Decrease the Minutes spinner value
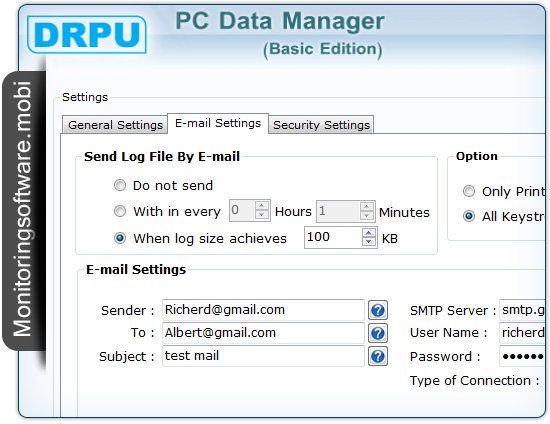Viewport: 550px width, 424px height. click(x=367, y=215)
